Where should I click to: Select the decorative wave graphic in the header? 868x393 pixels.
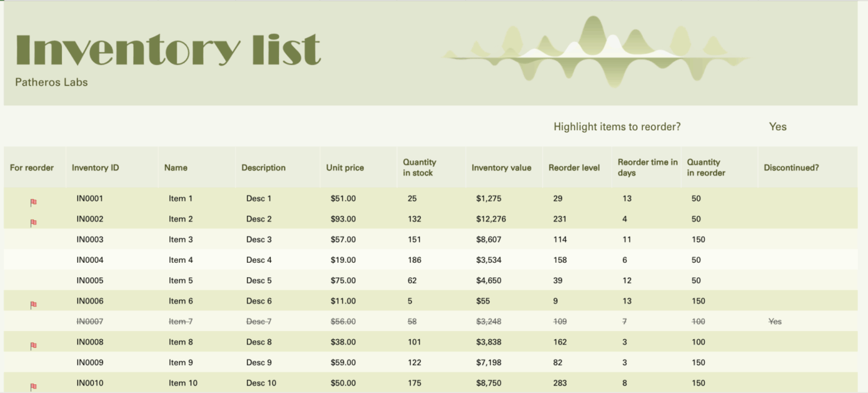click(x=595, y=53)
